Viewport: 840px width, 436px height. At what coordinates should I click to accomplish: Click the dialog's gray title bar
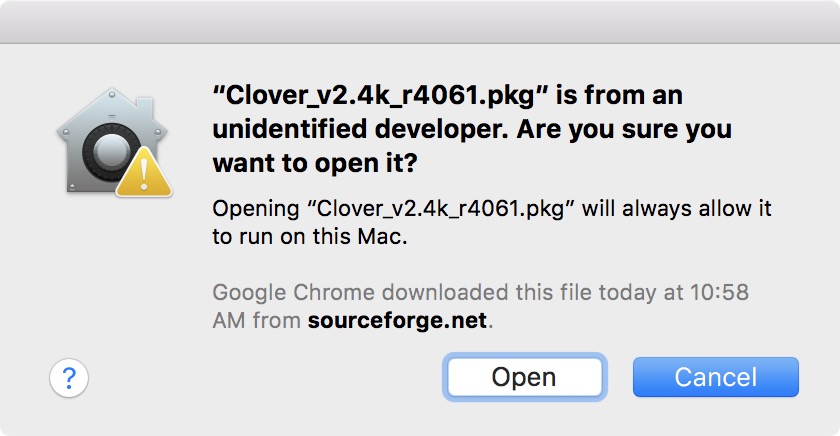click(420, 21)
